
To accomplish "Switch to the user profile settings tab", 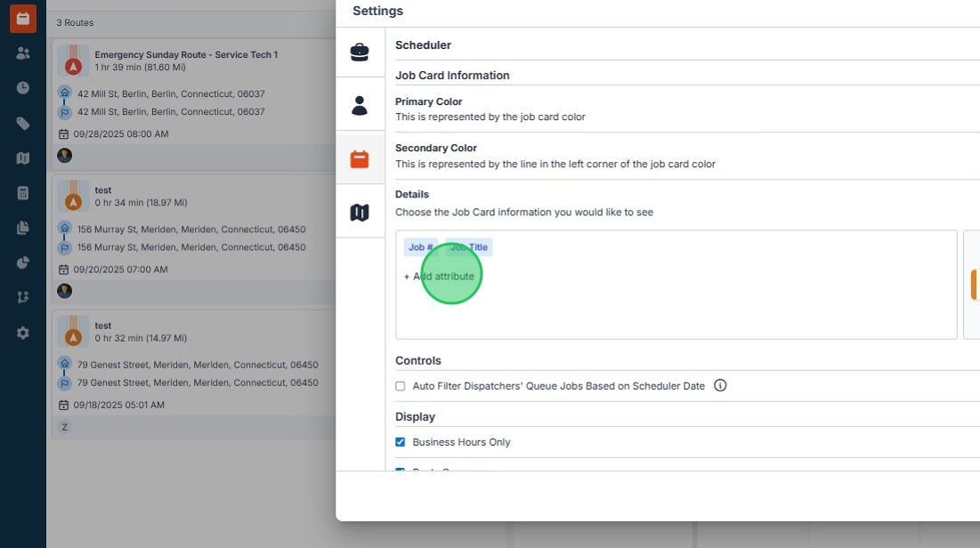I will click(360, 106).
